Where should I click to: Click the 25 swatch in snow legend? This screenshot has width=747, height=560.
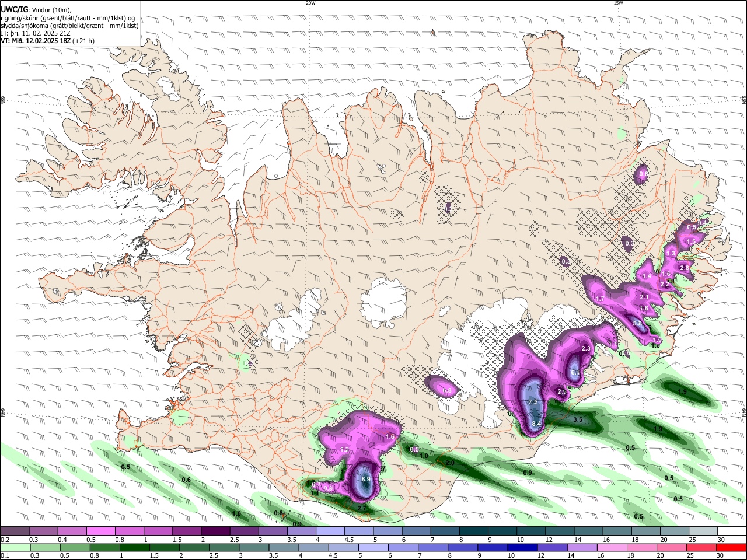(703, 531)
